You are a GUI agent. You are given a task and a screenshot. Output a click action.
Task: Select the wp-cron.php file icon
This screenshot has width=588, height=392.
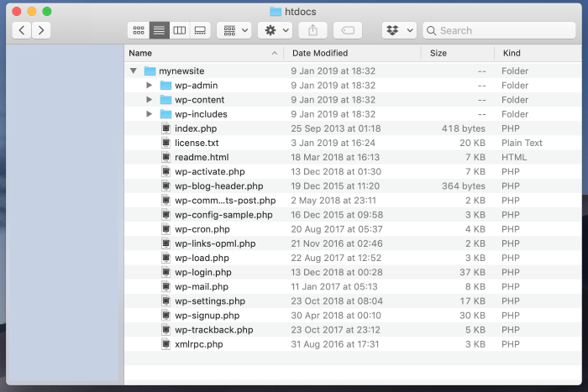pyautogui.click(x=165, y=229)
